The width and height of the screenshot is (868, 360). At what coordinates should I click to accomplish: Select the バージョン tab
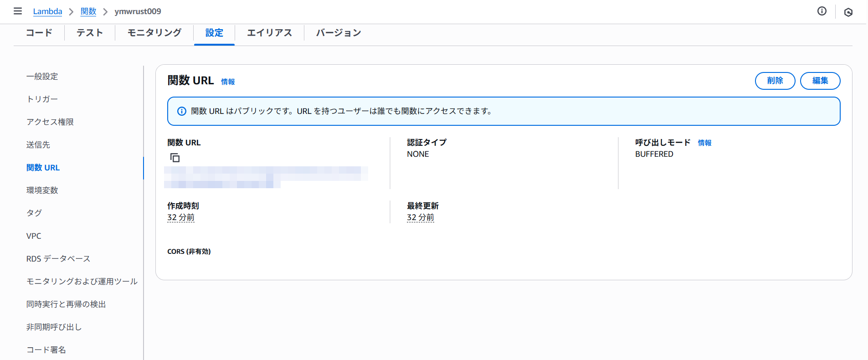pos(339,33)
